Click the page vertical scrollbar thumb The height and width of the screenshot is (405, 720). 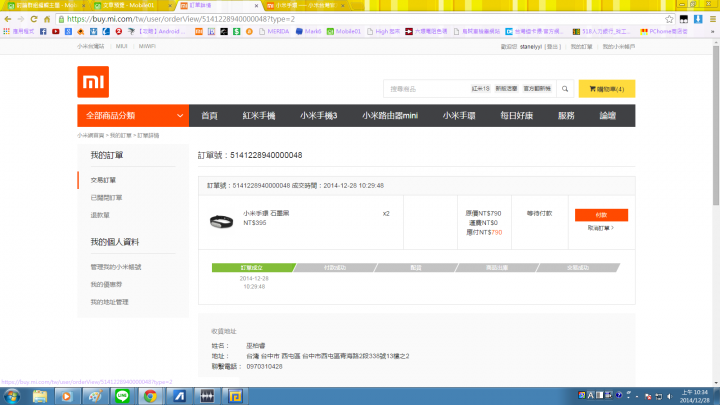click(x=716, y=124)
